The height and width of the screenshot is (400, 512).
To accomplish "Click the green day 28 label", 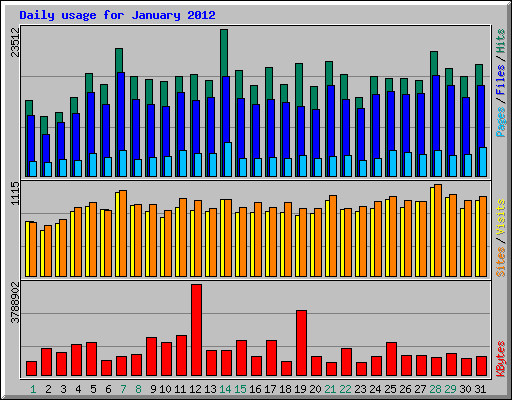I will coord(435,389).
